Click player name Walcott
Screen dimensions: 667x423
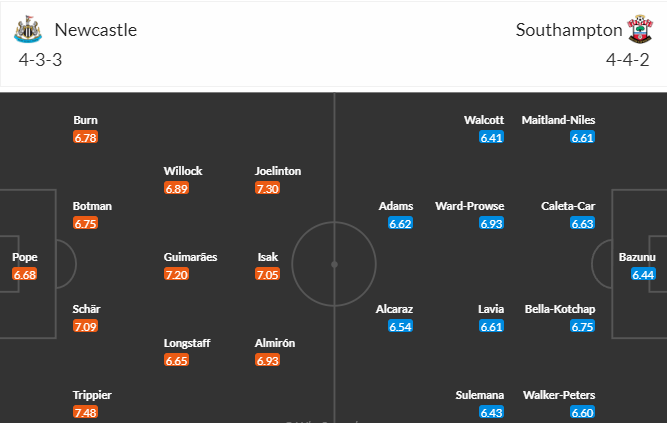tap(484, 120)
